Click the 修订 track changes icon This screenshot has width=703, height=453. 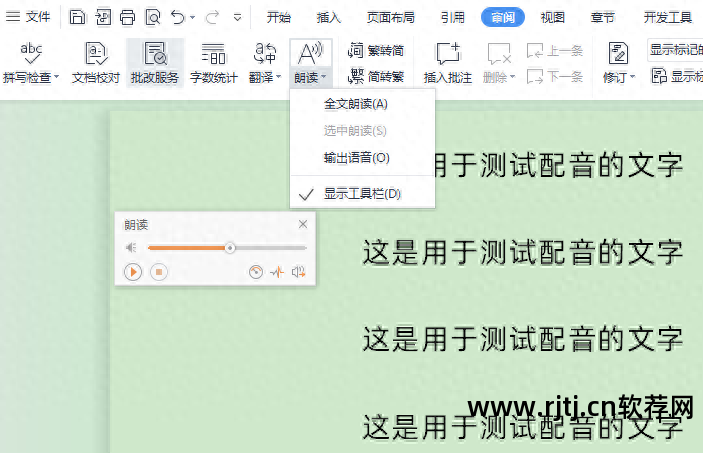[619, 53]
